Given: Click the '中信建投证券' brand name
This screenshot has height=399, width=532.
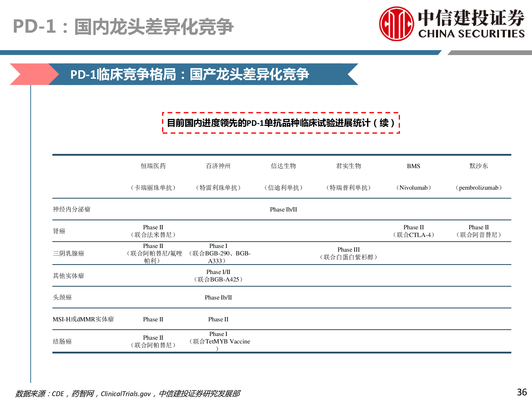Looking at the screenshot, I should click(x=471, y=18).
